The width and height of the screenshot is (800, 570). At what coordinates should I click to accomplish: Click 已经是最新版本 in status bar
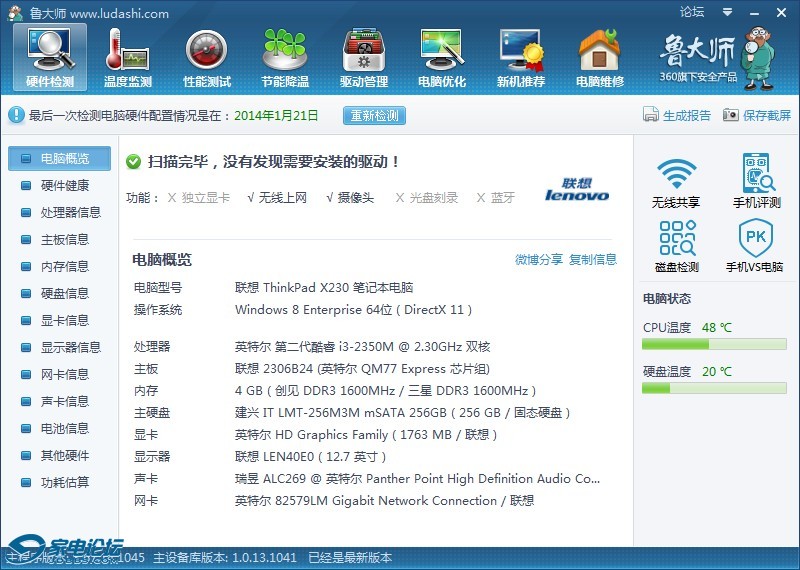click(350, 558)
